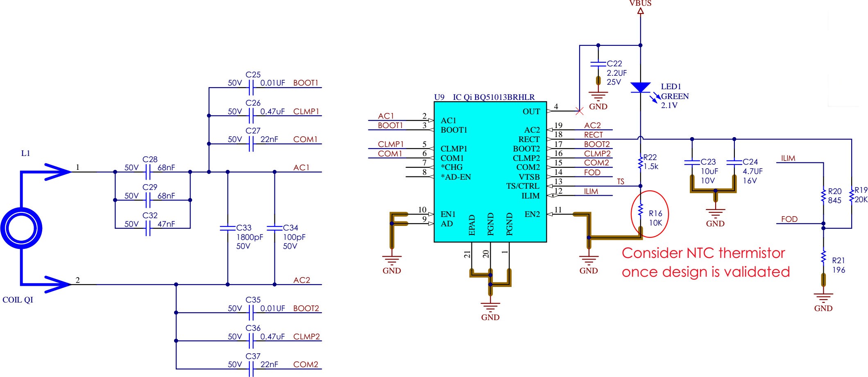Click the C23 capacitor symbol
This screenshot has height=377, width=868.
coord(692,163)
